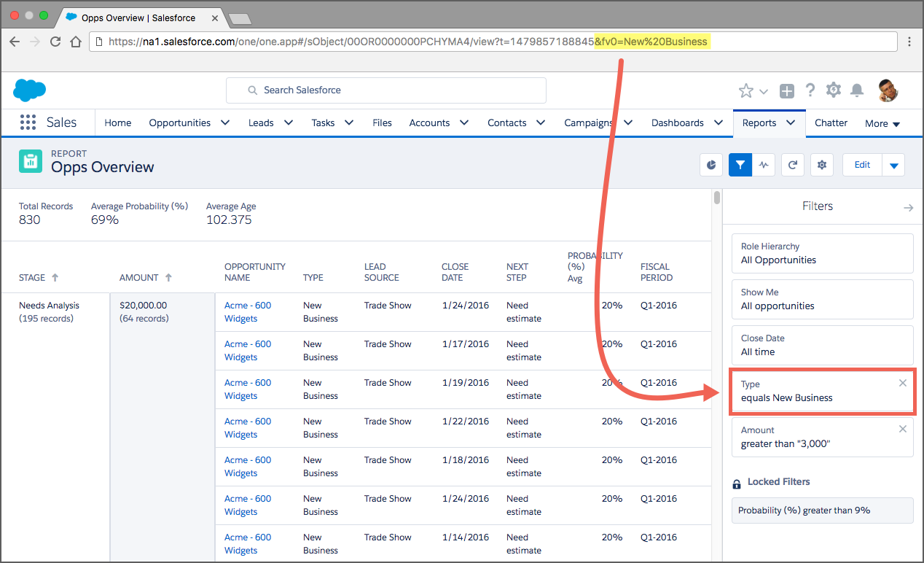This screenshot has height=563, width=924.
Task: Click the CLOSE DATE column header
Action: (x=455, y=272)
